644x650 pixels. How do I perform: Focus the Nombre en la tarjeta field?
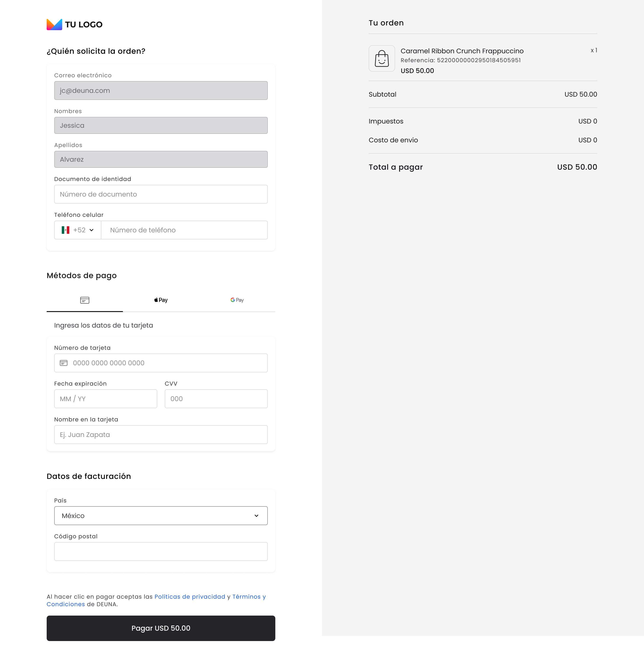pyautogui.click(x=161, y=435)
